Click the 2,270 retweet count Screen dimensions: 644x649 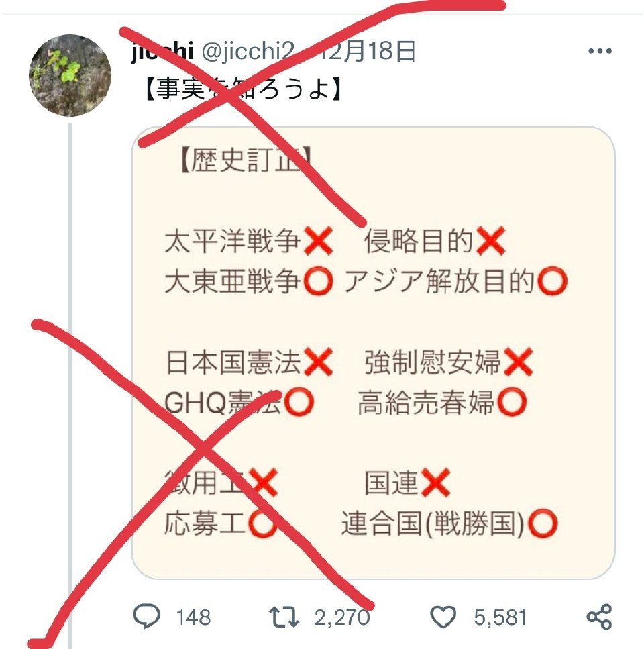(342, 617)
